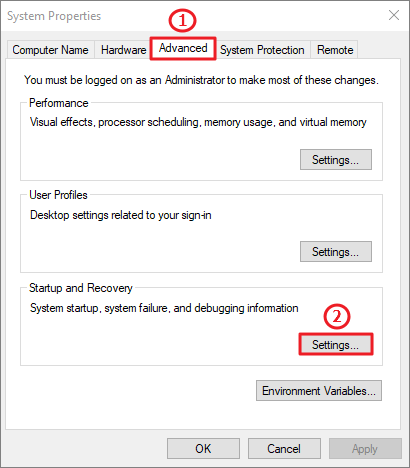Open the Remote tab

click(x=335, y=50)
